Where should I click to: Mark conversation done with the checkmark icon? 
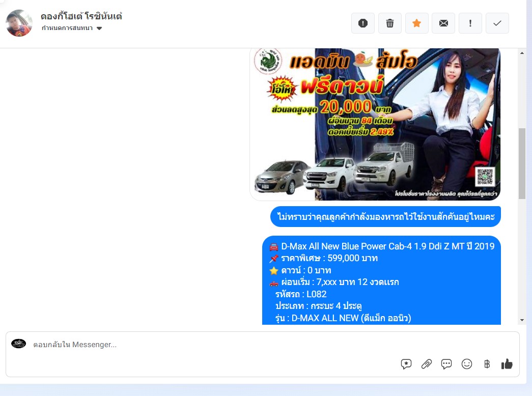497,23
